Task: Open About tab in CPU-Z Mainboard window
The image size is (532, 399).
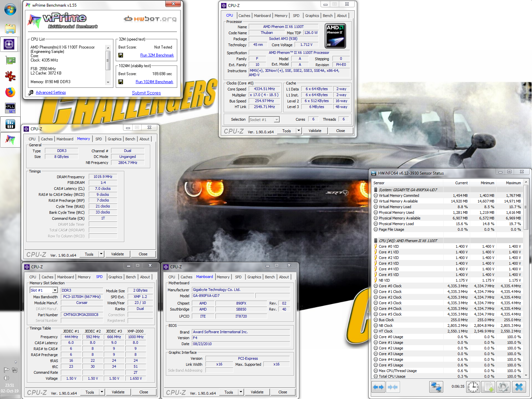Action: [284, 277]
